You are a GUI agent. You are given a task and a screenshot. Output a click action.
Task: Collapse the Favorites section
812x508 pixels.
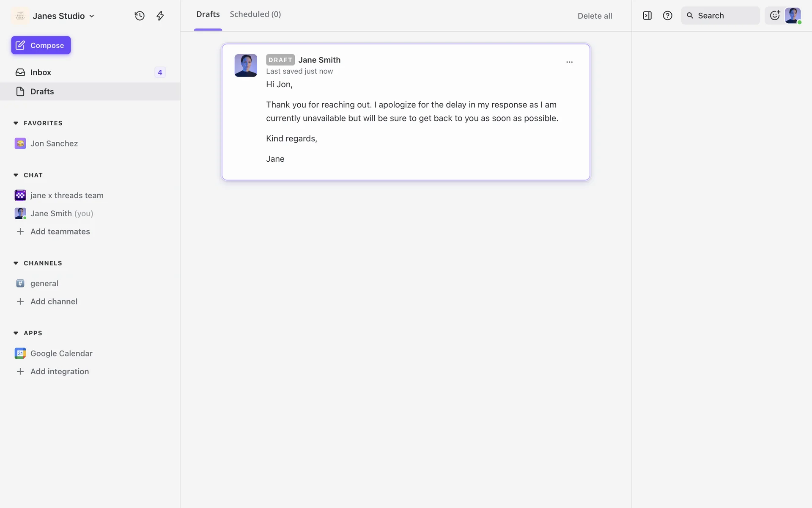tap(16, 123)
